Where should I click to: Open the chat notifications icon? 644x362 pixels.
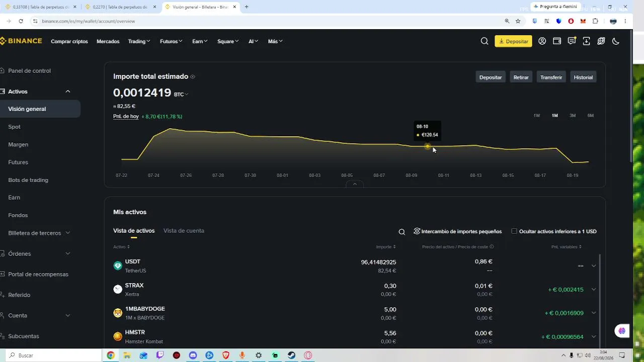[x=572, y=41]
